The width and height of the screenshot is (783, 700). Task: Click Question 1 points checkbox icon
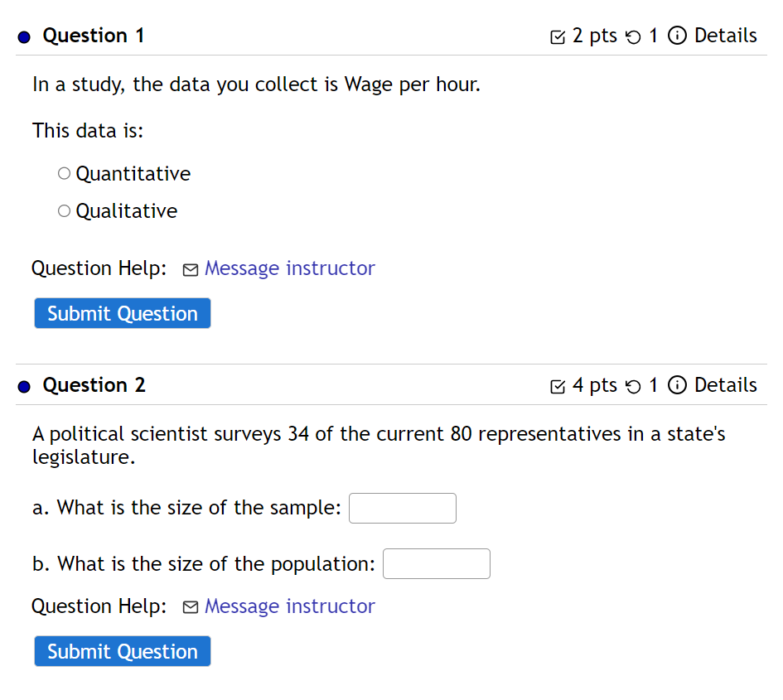[x=558, y=36]
